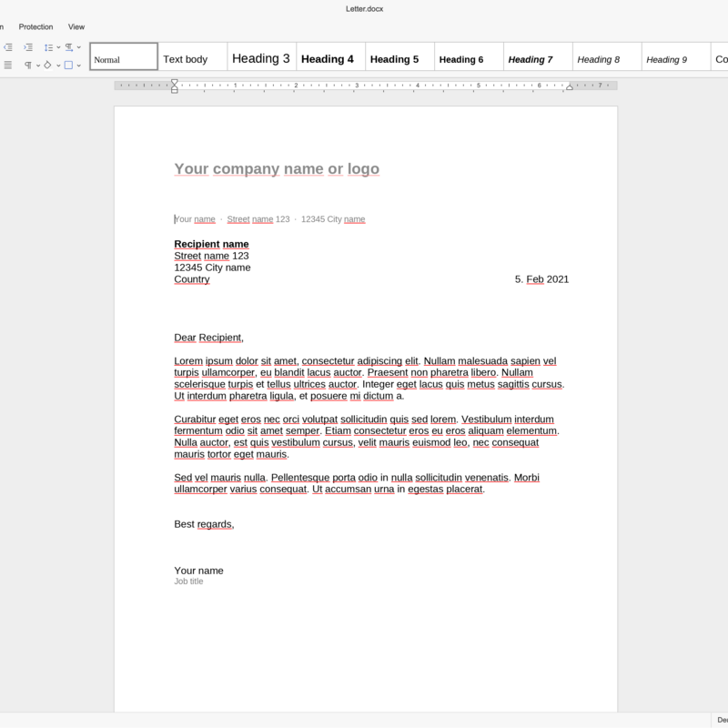
Task: Click the 'Best regards,' closing line
Action: (204, 524)
